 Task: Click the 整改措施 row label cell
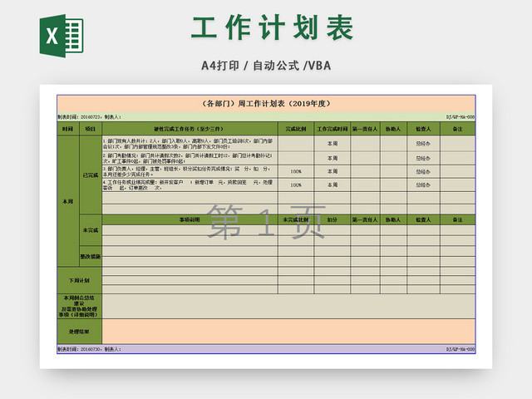(91, 257)
